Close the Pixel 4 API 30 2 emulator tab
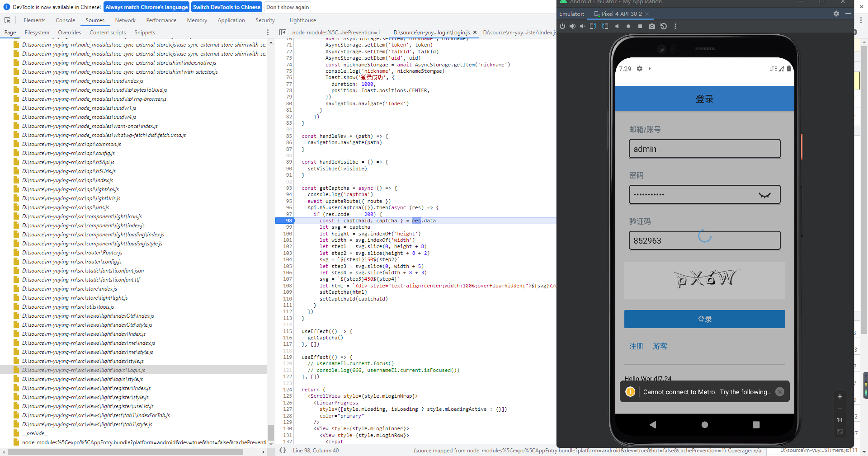The height and width of the screenshot is (456, 868). coord(647,14)
